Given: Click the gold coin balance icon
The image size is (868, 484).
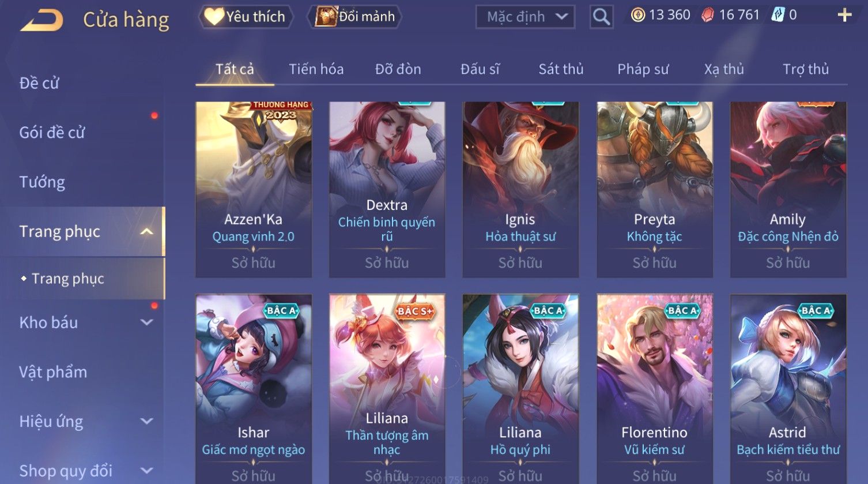Looking at the screenshot, I should click(x=637, y=15).
